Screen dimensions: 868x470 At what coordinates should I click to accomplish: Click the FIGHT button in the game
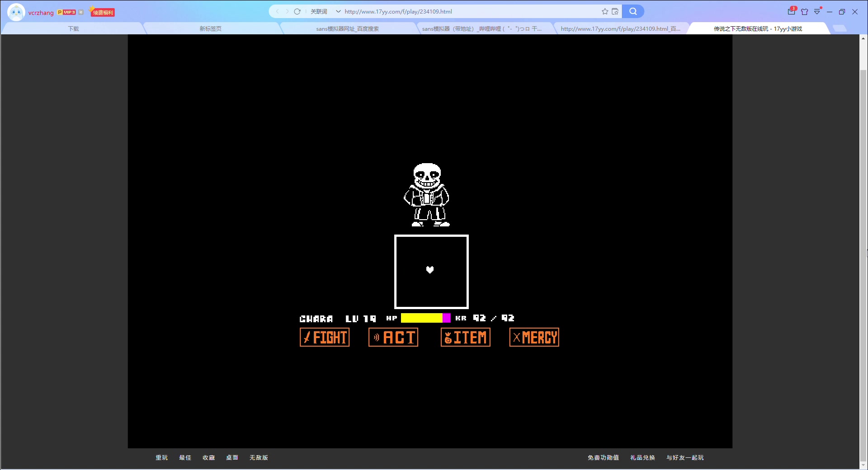coord(325,337)
